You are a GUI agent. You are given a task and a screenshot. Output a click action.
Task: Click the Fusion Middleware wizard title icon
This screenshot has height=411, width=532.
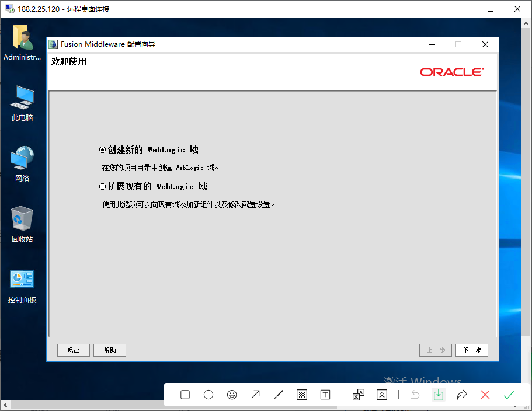click(x=53, y=44)
